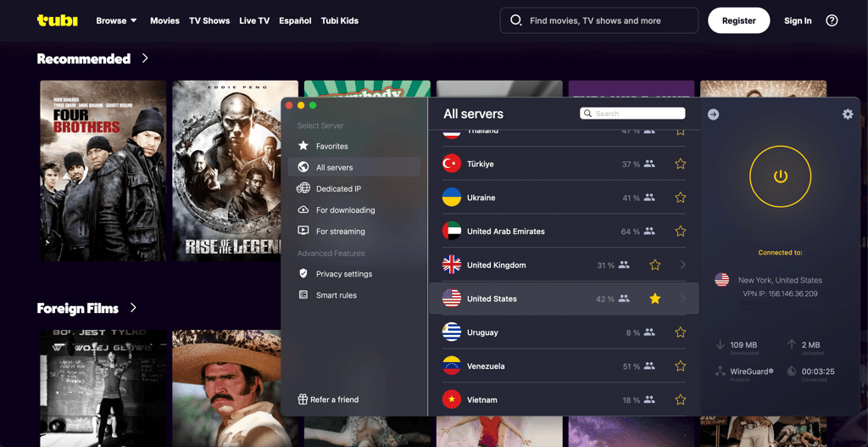The image size is (868, 447).
Task: Click the connected United States flag icon
Action: [x=722, y=280]
